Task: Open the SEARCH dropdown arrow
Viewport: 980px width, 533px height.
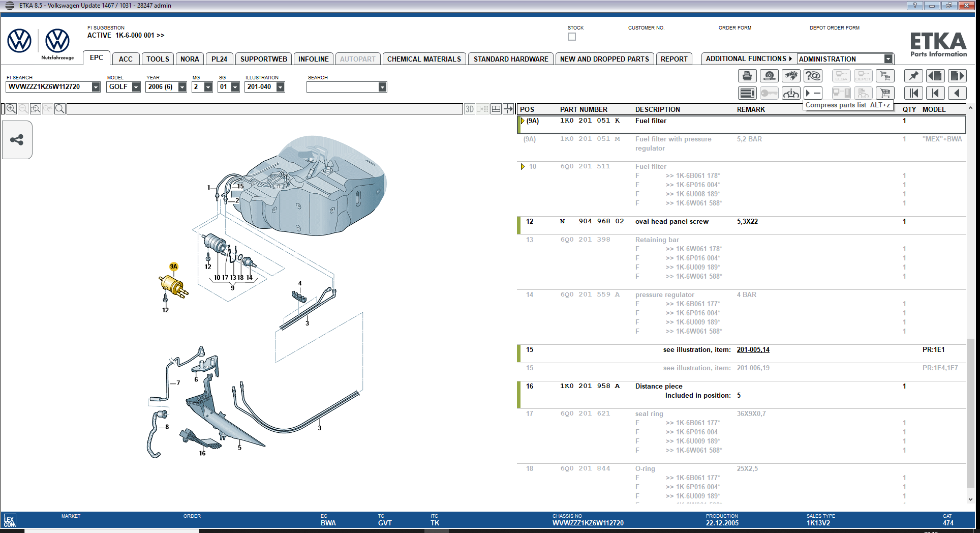Action: 382,87
